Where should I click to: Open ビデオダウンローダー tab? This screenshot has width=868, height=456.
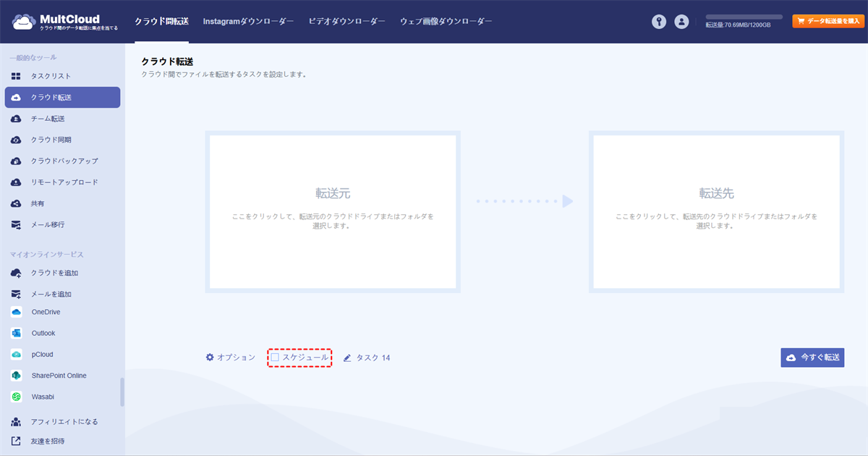346,22
